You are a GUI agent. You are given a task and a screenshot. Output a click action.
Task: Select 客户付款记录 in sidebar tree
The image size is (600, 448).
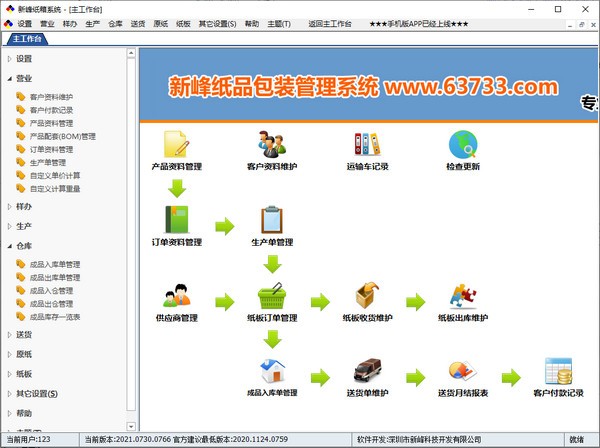point(51,110)
